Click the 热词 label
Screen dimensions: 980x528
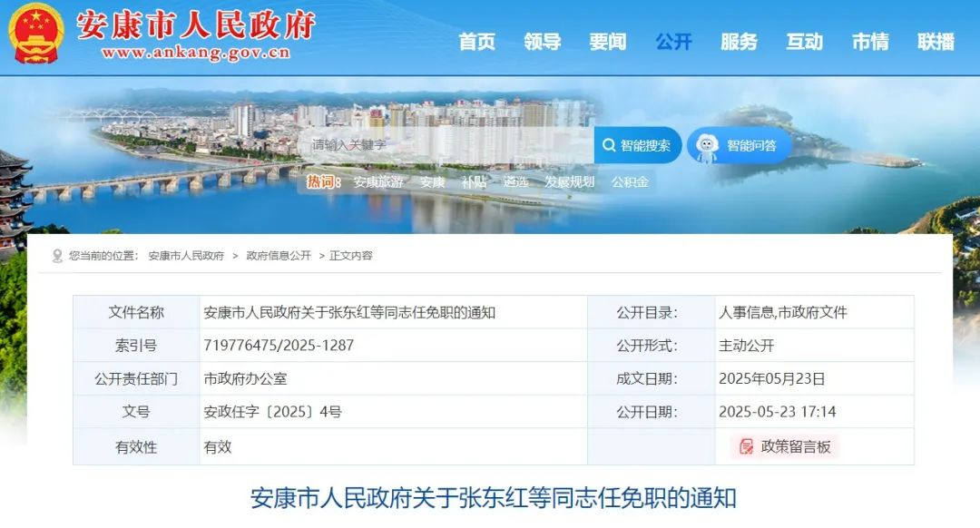323,181
